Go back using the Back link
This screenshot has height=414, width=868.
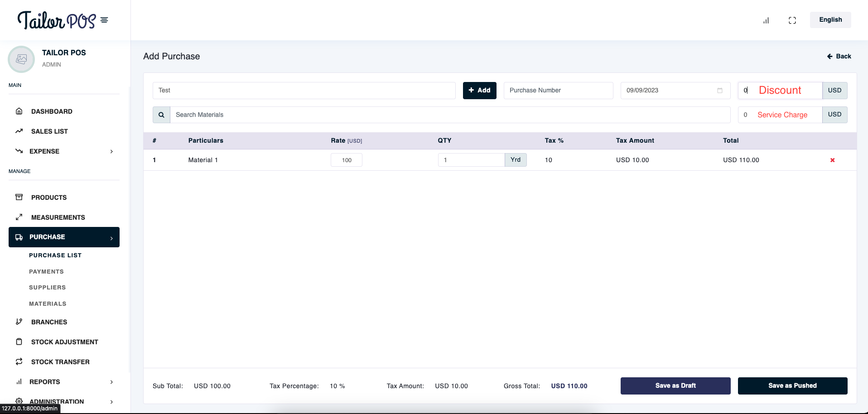pos(839,57)
